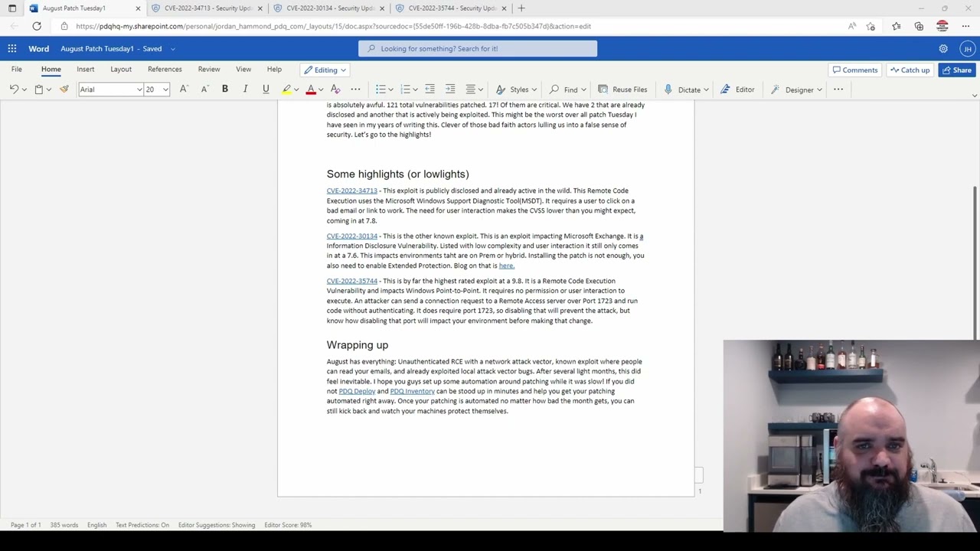Switch to the Insert tab

(85, 70)
